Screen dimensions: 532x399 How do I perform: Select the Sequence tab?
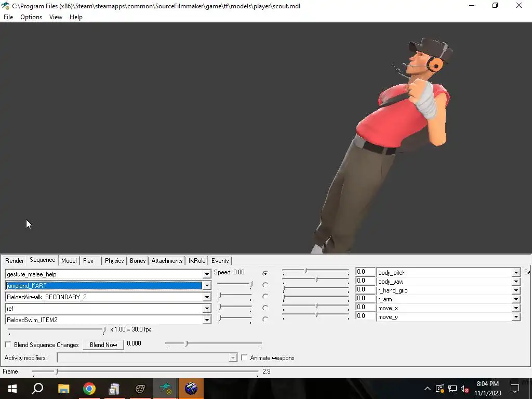point(43,260)
